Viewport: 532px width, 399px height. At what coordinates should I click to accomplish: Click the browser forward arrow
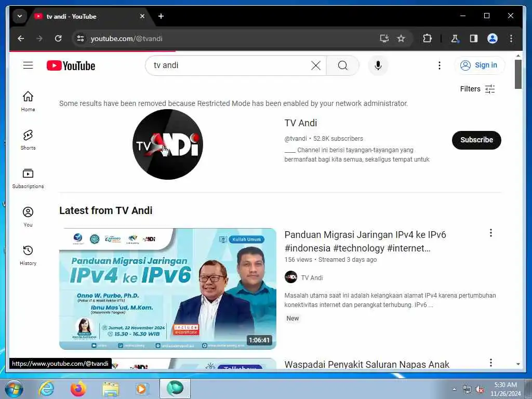click(x=39, y=38)
